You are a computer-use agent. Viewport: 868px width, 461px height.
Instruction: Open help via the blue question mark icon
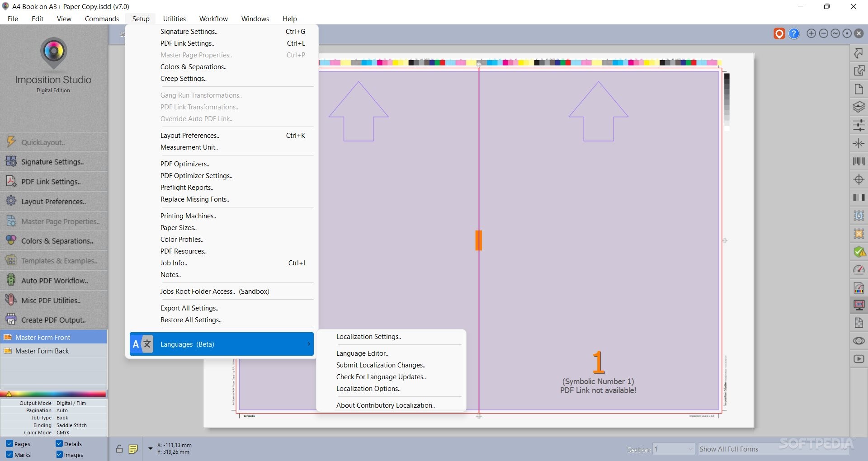point(794,33)
